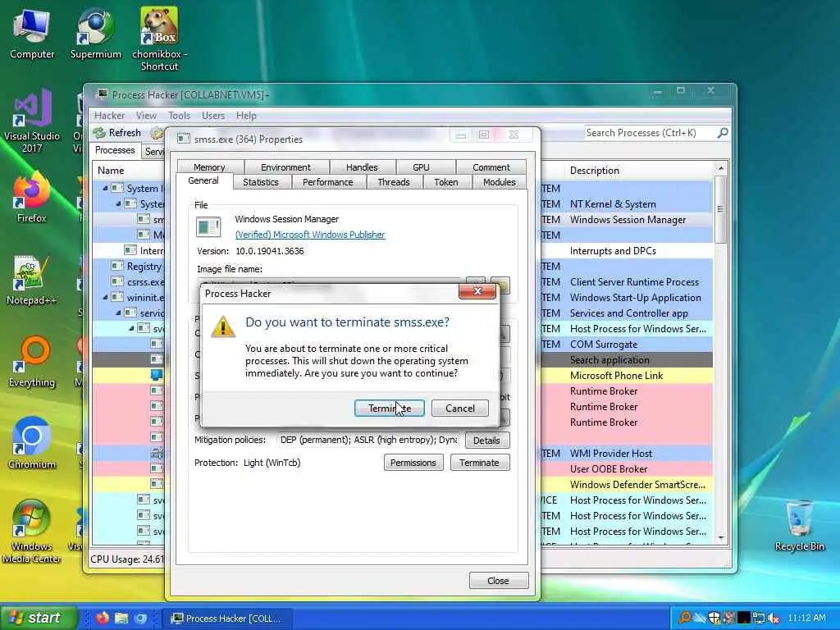Open the Everything desktop icon
Image resolution: width=840 pixels, height=630 pixels.
click(32, 362)
